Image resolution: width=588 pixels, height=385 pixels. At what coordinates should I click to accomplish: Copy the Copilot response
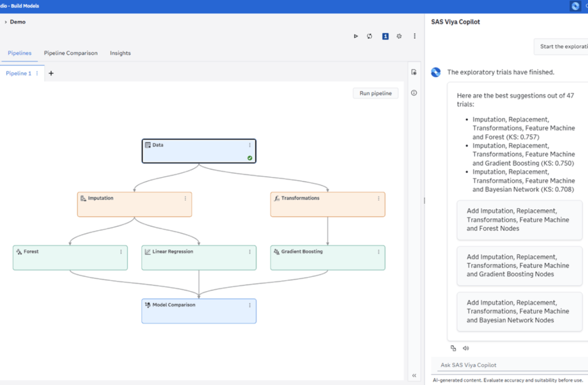pos(454,349)
